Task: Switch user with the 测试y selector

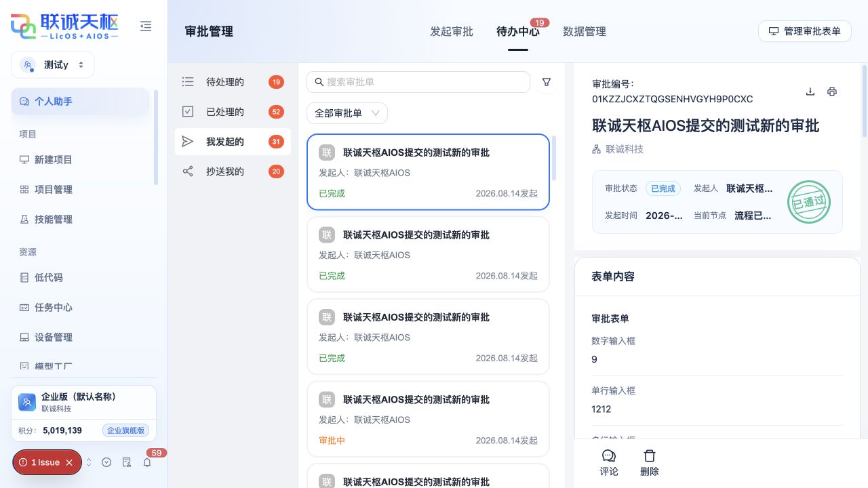Action: [x=53, y=65]
